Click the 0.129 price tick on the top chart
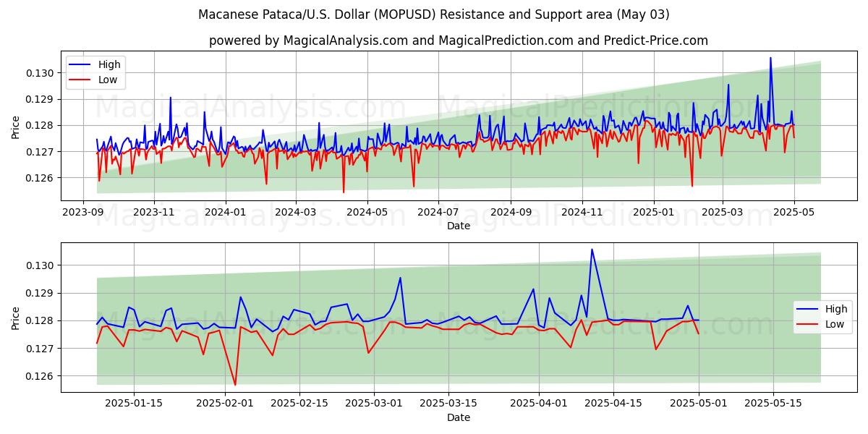The width and height of the screenshot is (868, 434). click(x=41, y=99)
